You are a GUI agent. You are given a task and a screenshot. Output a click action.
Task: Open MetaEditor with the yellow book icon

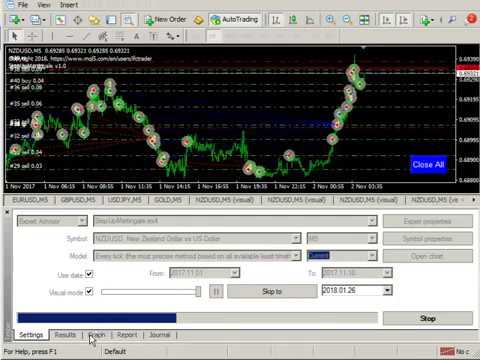(x=198, y=20)
